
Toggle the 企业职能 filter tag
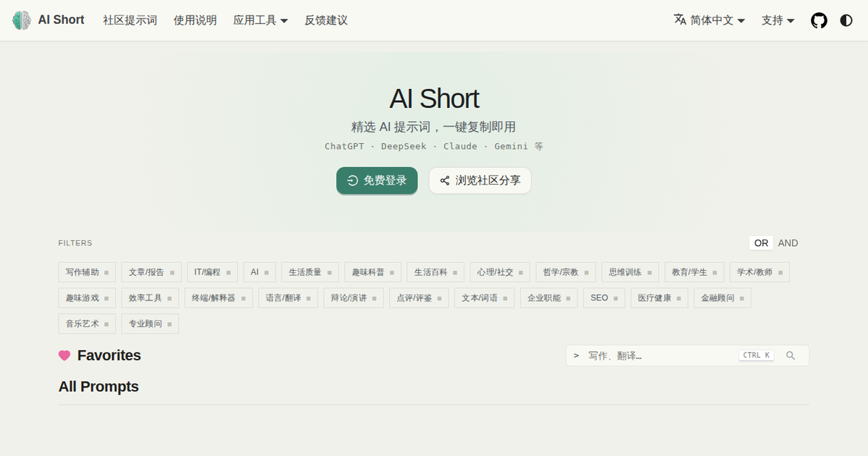549,297
